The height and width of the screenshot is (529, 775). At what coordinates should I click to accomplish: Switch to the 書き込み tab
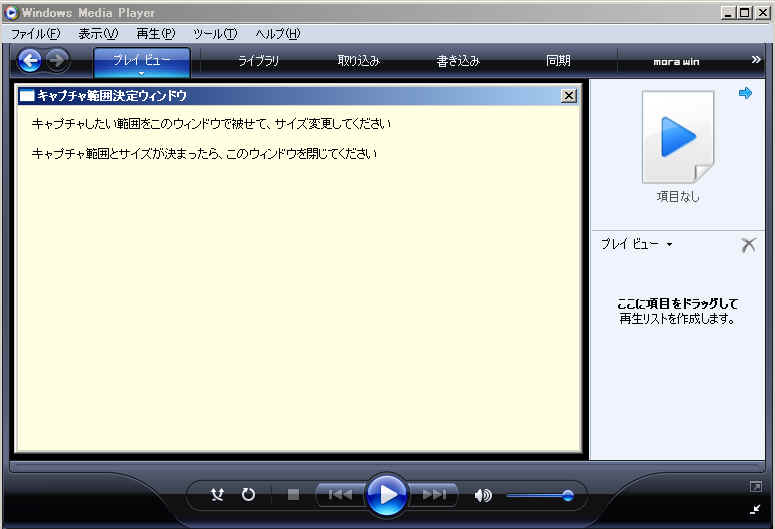pyautogui.click(x=458, y=61)
